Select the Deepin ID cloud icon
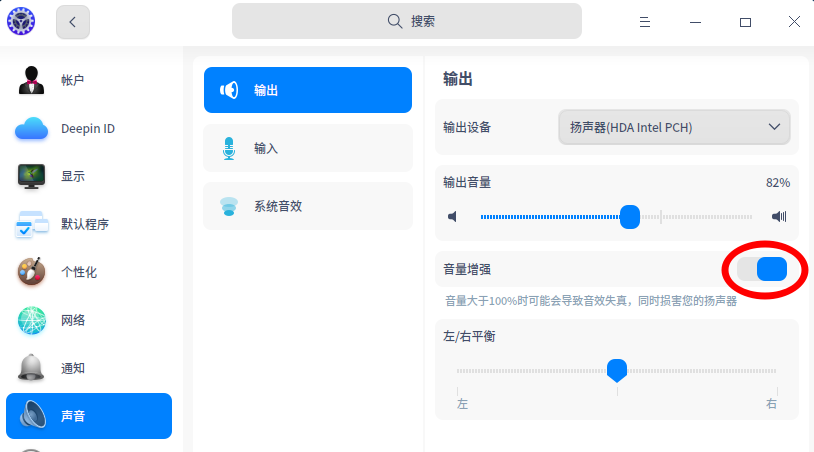Screen dimensions: 814x452 (31, 129)
